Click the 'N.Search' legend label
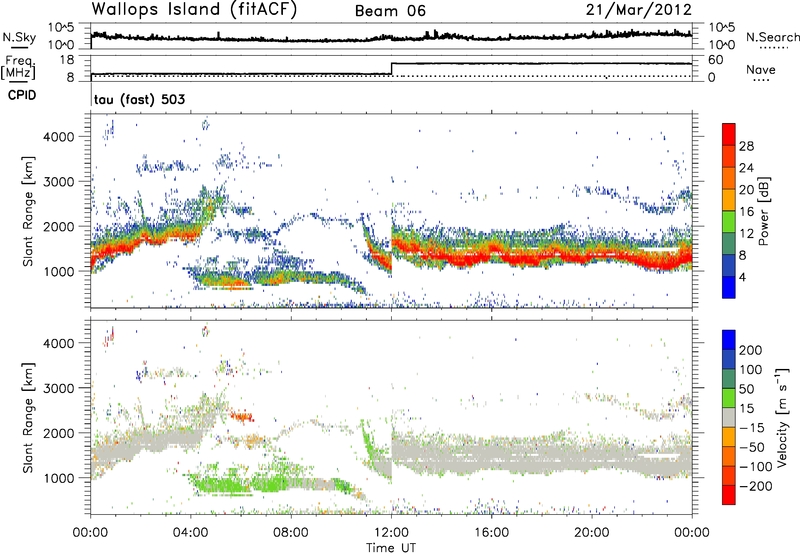 point(772,37)
